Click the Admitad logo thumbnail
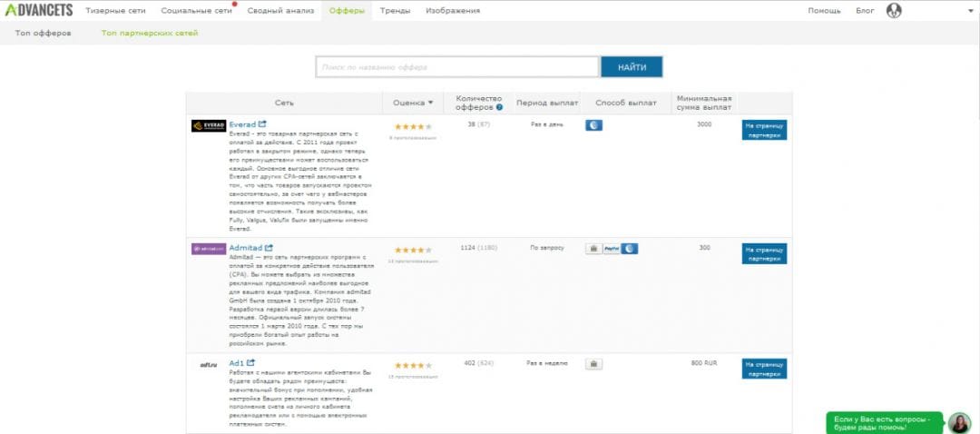This screenshot has width=980, height=434. pyautogui.click(x=209, y=249)
